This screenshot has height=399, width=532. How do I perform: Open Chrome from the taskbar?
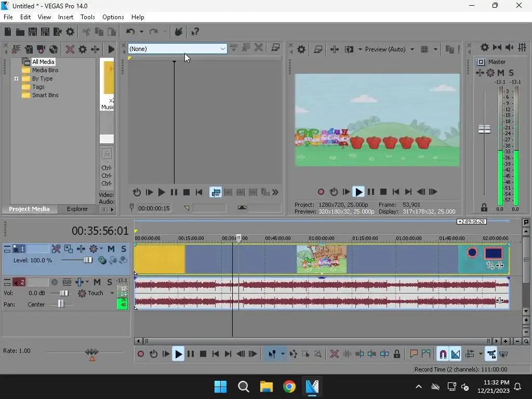click(289, 387)
